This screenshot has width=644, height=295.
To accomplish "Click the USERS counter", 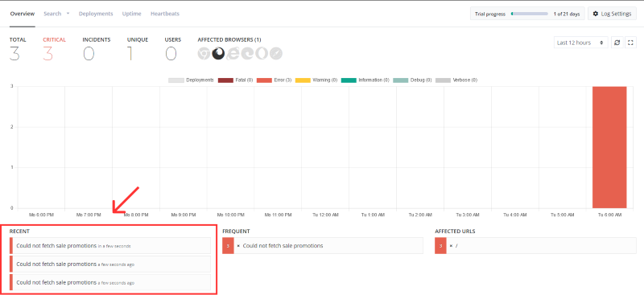I will pyautogui.click(x=172, y=50).
